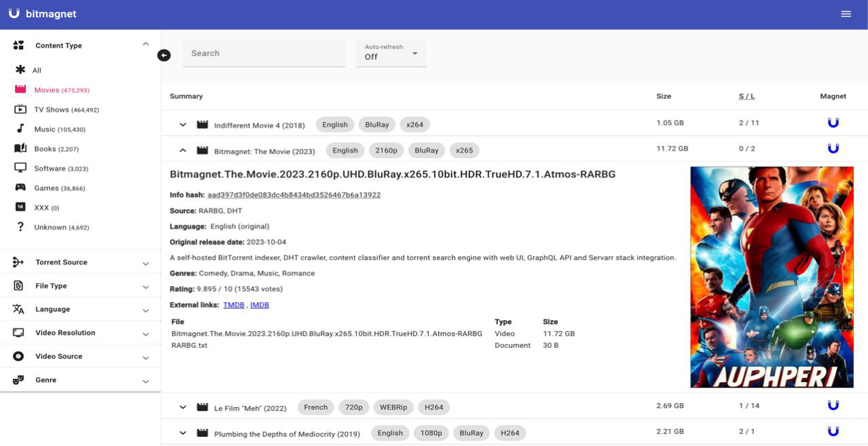The width and height of the screenshot is (868, 446).
Task: Select the Books content type
Action: click(57, 149)
